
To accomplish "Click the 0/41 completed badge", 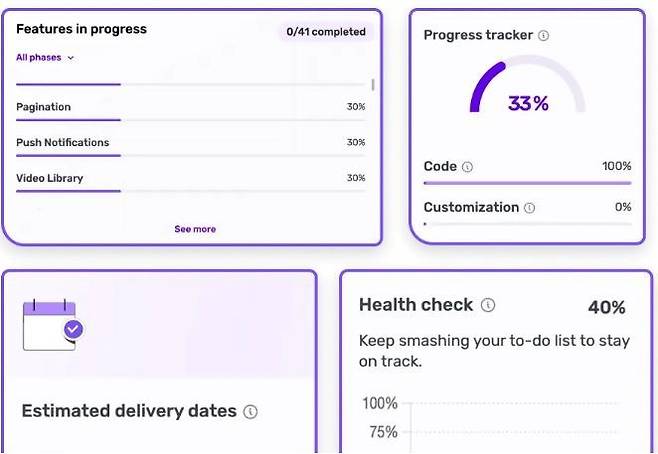I will tap(326, 32).
